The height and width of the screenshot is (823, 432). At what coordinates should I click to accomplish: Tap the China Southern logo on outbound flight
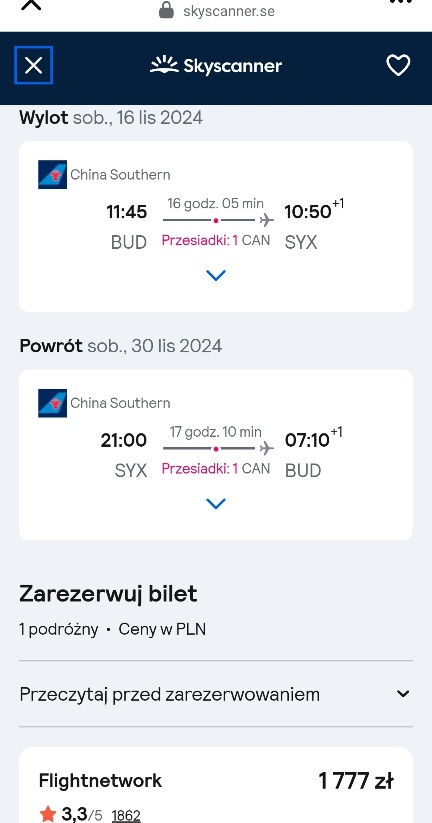52,174
